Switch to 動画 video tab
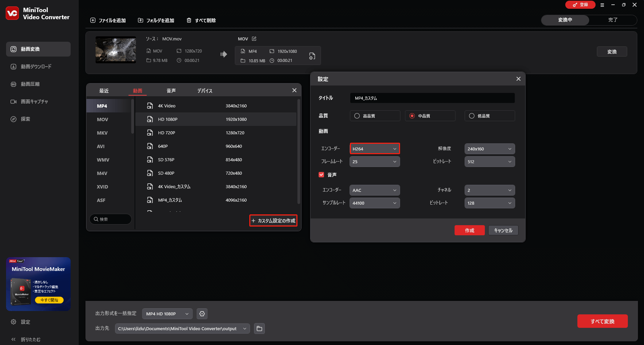Viewport: 644px width, 345px height. (x=138, y=91)
